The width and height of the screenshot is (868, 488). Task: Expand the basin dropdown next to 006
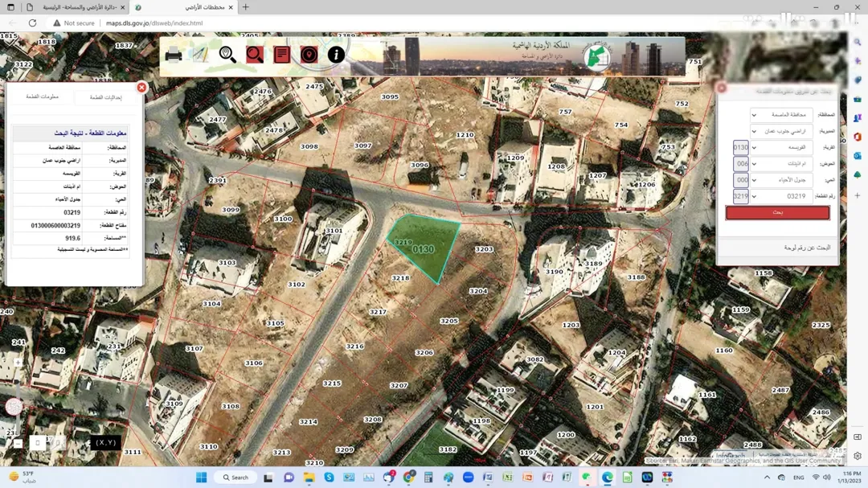click(x=781, y=164)
